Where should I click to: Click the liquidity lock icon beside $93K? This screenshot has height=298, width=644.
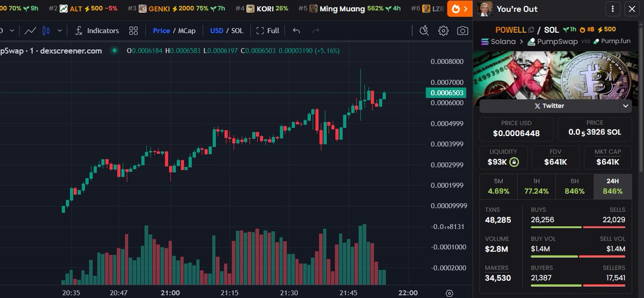tap(514, 162)
